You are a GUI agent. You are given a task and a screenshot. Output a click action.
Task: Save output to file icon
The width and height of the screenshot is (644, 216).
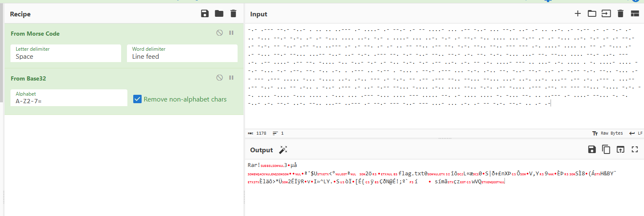click(592, 150)
